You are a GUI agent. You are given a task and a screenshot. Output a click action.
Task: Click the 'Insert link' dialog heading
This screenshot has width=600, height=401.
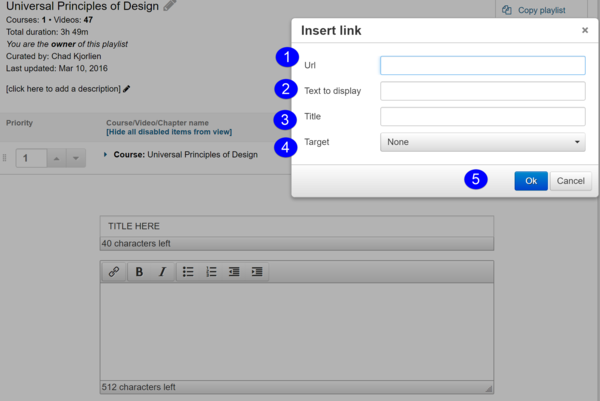pos(331,30)
